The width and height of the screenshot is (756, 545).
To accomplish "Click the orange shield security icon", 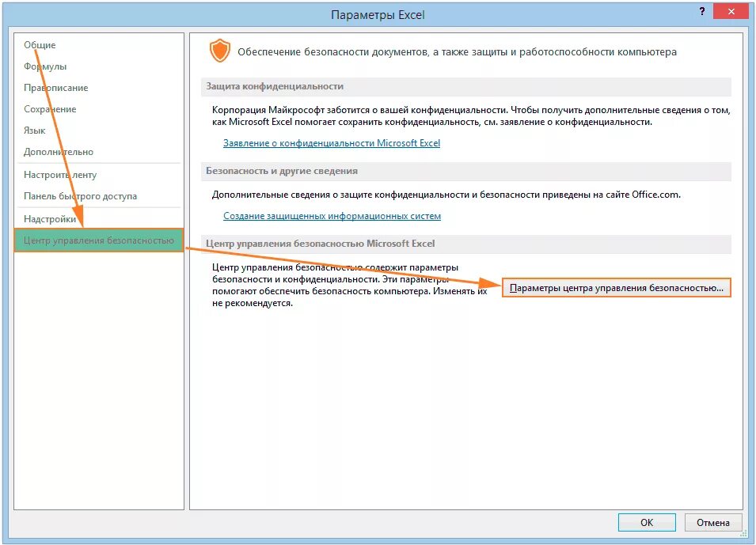I will (x=220, y=51).
